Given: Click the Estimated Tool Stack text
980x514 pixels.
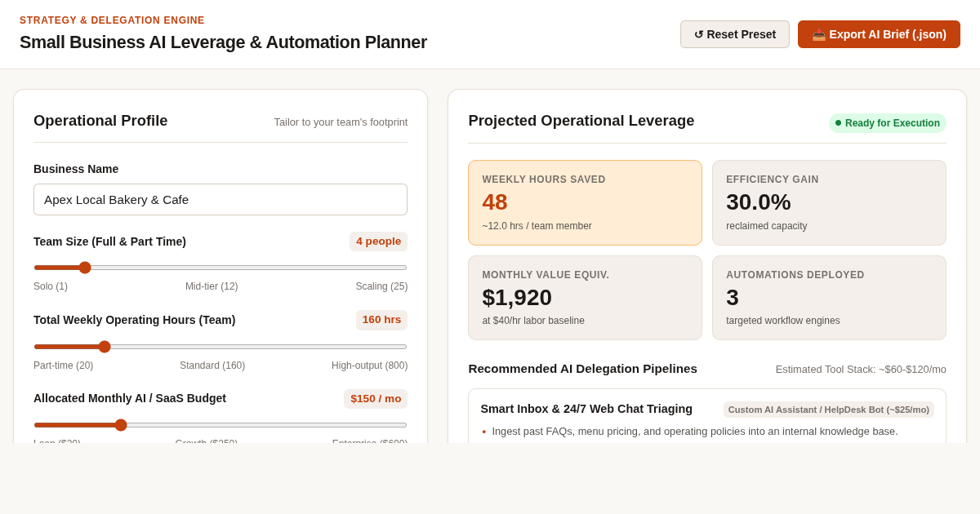Looking at the screenshot, I should [x=861, y=369].
